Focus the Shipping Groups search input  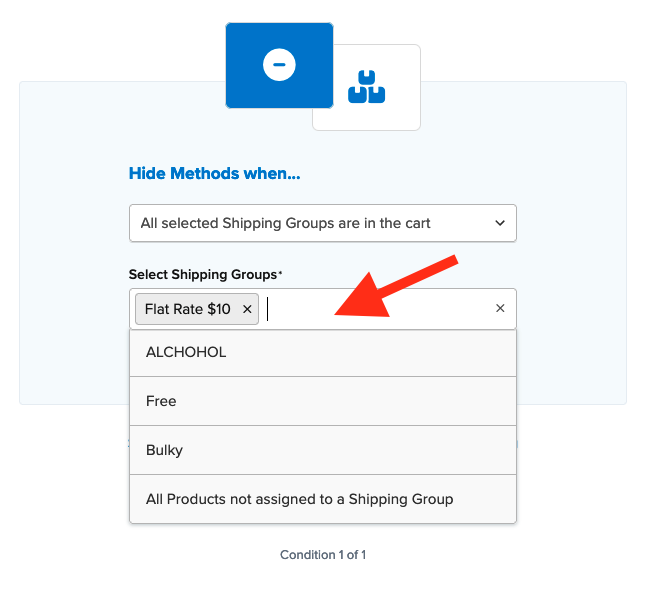pyautogui.click(x=380, y=309)
